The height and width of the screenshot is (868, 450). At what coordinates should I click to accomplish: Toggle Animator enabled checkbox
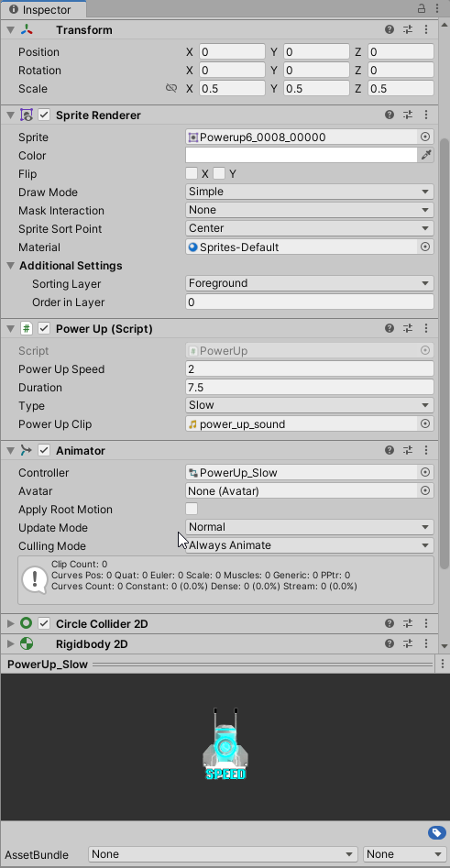44,451
